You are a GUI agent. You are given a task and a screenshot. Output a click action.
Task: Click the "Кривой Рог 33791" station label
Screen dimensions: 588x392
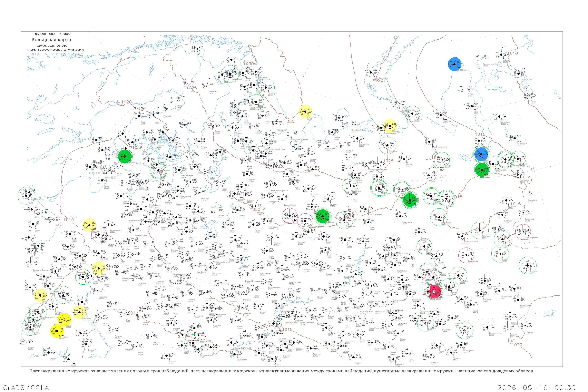(x=93, y=351)
